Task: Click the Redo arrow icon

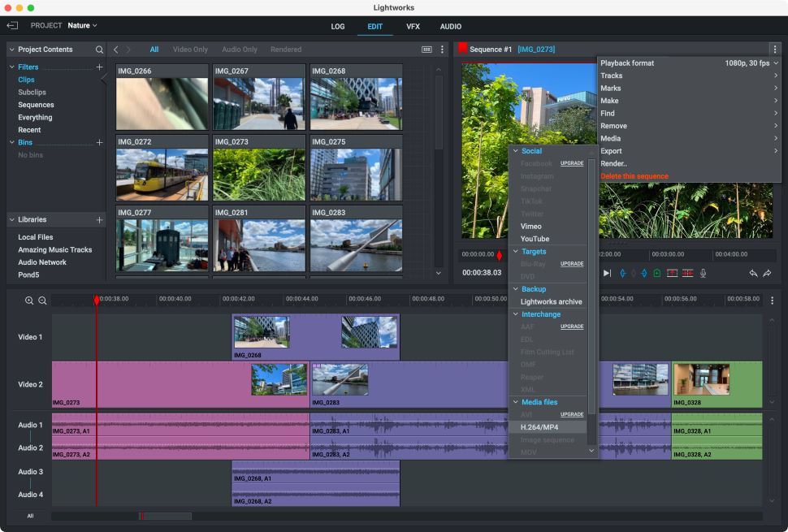Action: 766,273
